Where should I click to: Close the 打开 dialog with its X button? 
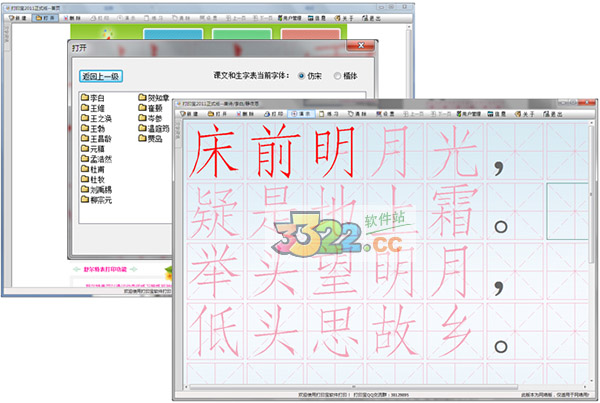[x=360, y=46]
